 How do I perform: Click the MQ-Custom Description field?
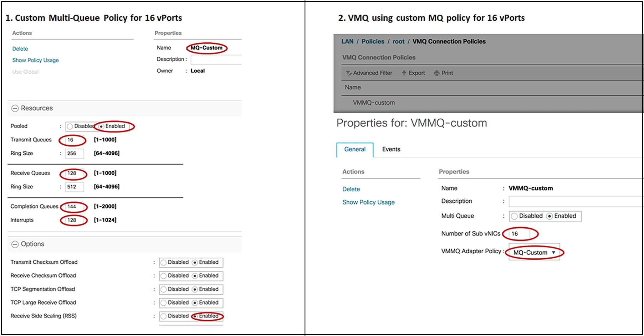216,60
